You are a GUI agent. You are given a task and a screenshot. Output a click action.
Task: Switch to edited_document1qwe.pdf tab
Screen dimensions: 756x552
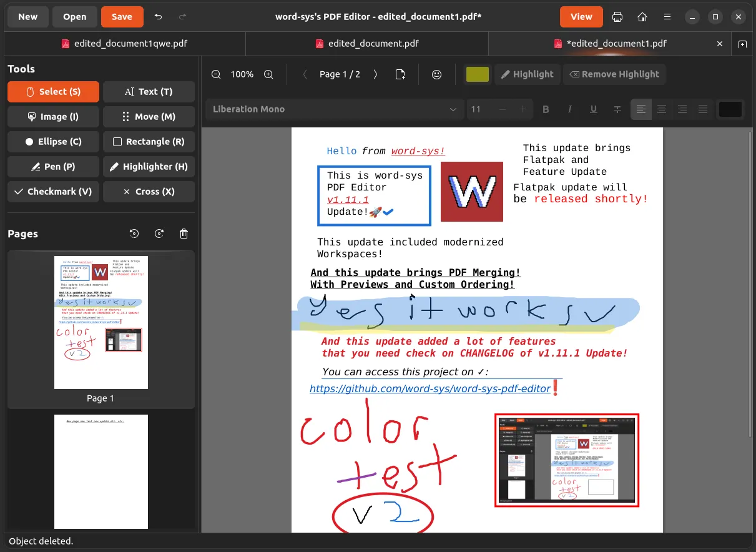coord(124,44)
